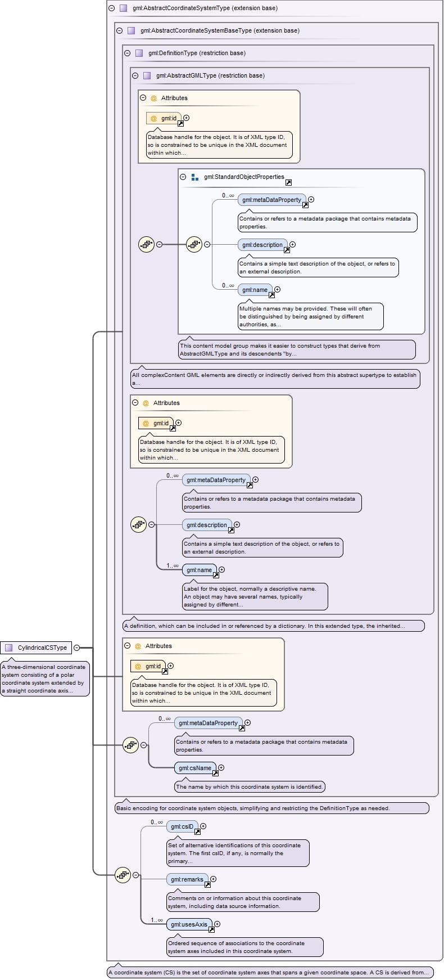Expand the gml:csName element
The image size is (444, 980).
tap(221, 767)
